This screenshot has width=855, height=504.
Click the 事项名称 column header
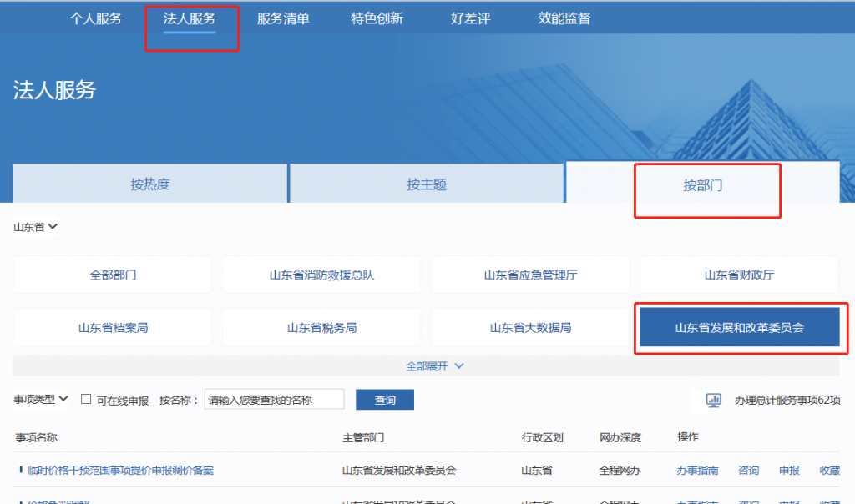pos(37,437)
